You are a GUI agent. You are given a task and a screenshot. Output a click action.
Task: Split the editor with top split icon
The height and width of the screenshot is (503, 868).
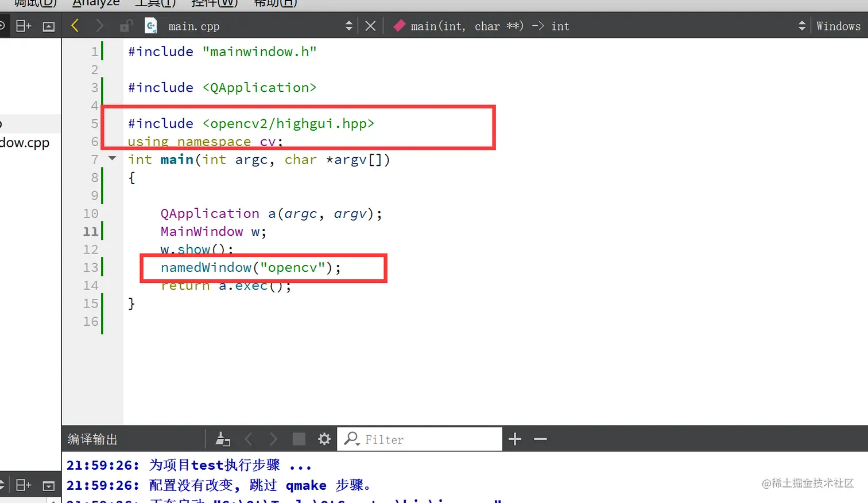pyautogui.click(x=24, y=26)
